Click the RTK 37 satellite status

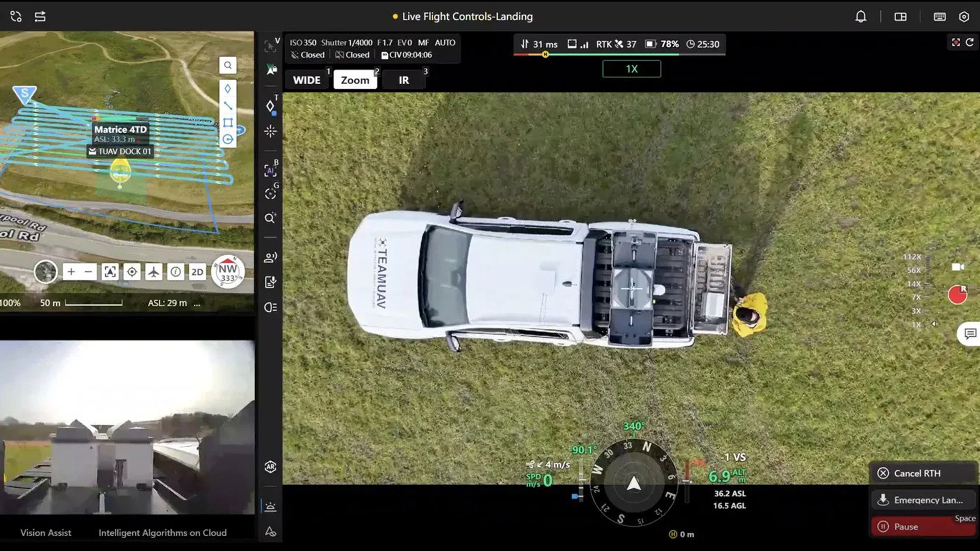click(x=616, y=44)
